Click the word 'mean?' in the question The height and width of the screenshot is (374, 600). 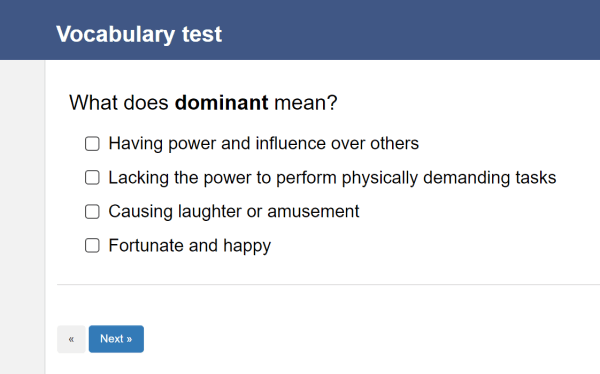tap(306, 103)
